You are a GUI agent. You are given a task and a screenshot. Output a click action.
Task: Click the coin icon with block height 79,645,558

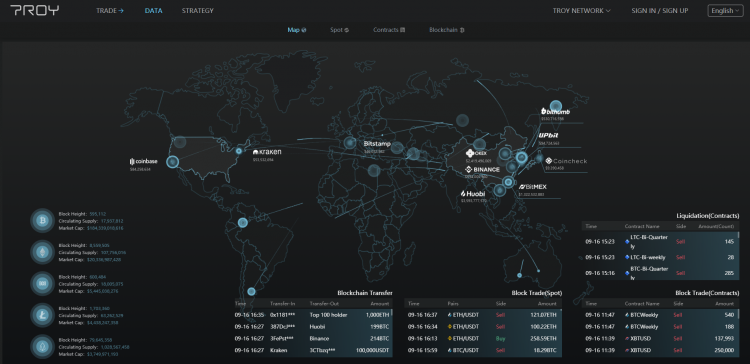tap(43, 347)
